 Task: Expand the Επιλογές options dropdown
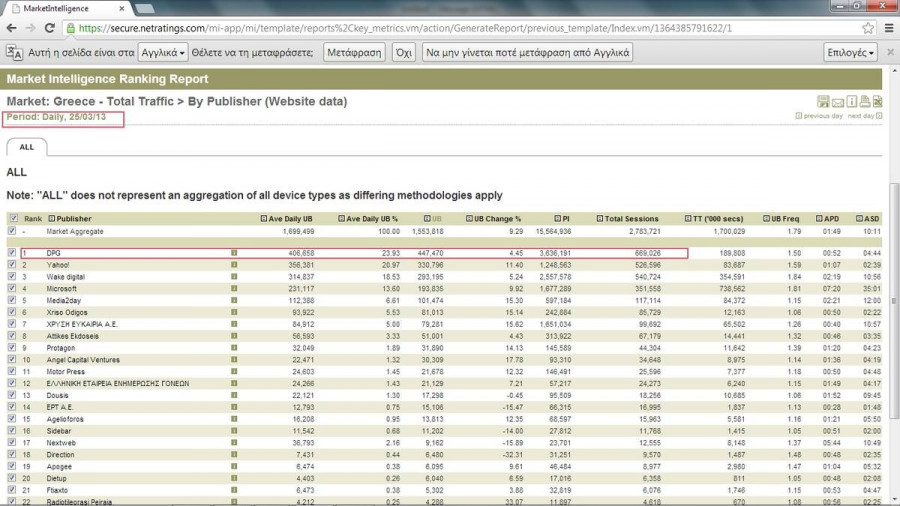click(850, 52)
